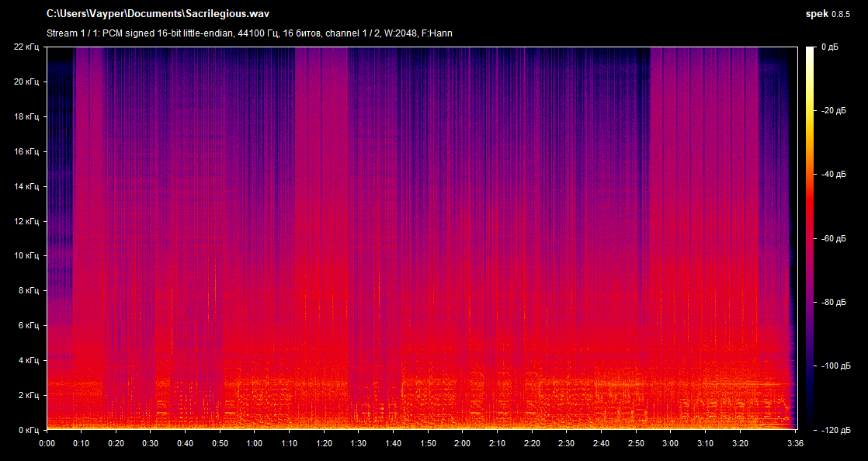Click the 0:10 time label
Viewport: 868px width, 461px height.
click(x=82, y=443)
